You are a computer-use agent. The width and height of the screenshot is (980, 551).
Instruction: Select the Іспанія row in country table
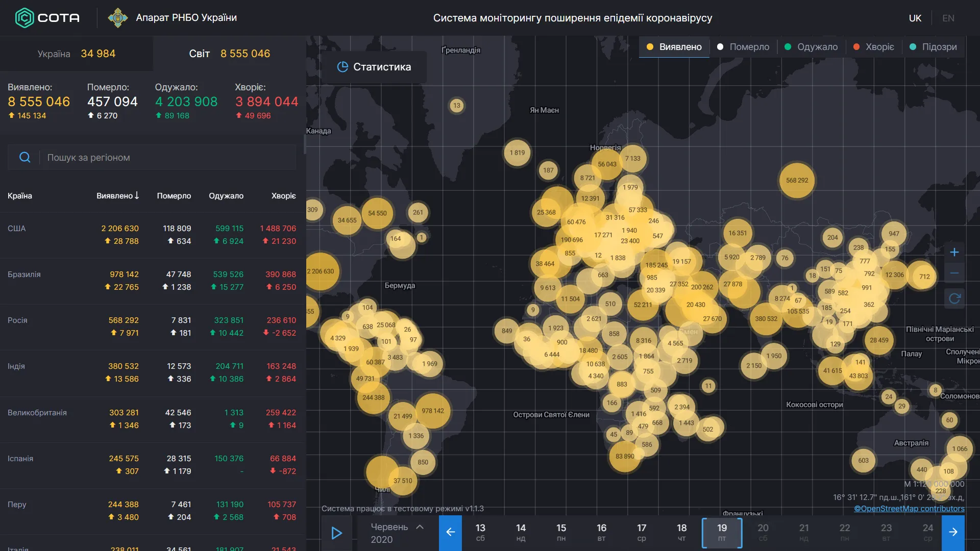tap(152, 465)
